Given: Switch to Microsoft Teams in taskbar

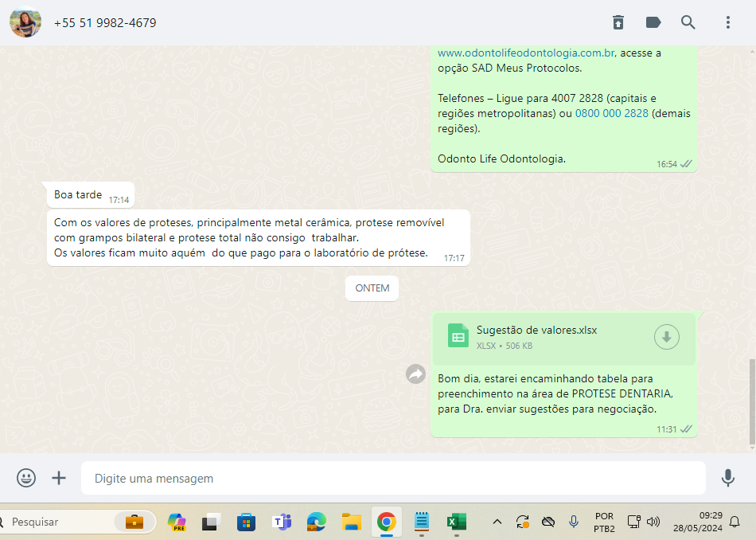Looking at the screenshot, I should (282, 522).
